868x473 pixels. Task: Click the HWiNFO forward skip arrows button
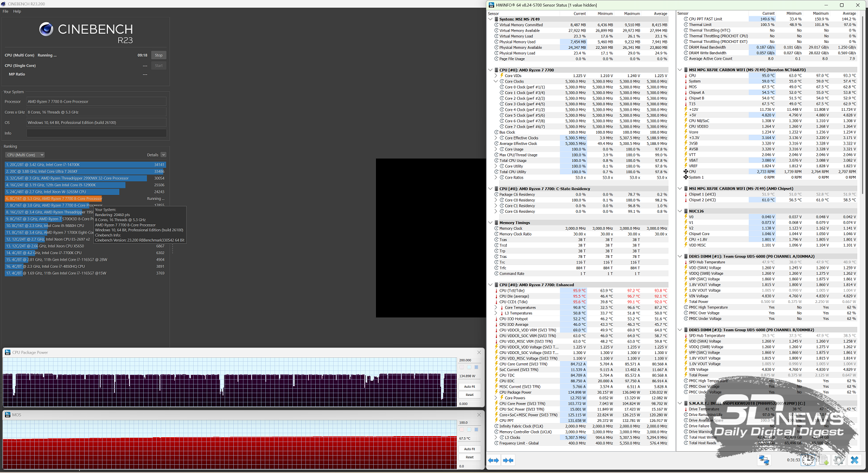point(508,460)
